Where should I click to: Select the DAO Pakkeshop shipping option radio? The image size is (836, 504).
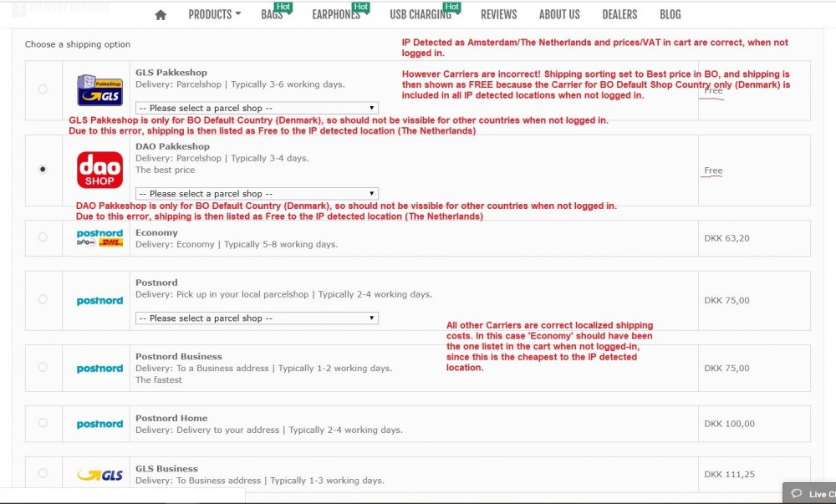[x=43, y=169]
